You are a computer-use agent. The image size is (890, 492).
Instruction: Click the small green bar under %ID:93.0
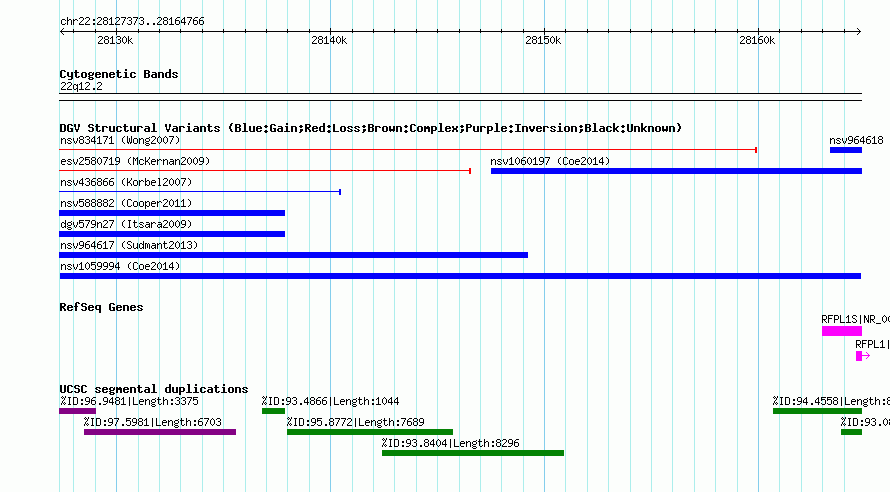pos(851,432)
